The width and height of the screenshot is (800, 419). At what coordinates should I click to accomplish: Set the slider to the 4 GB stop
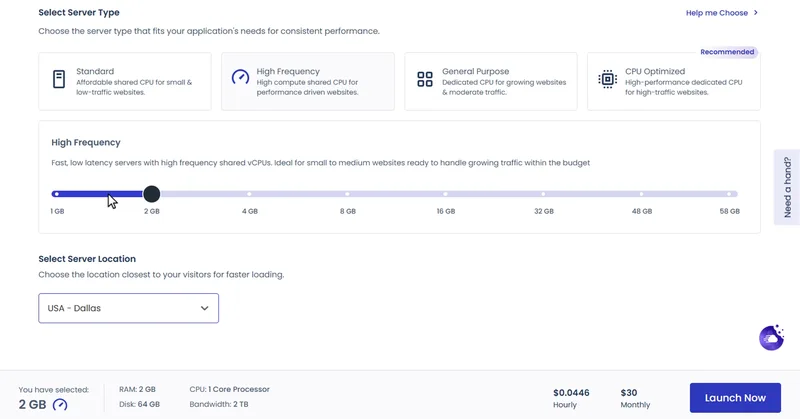(x=249, y=194)
